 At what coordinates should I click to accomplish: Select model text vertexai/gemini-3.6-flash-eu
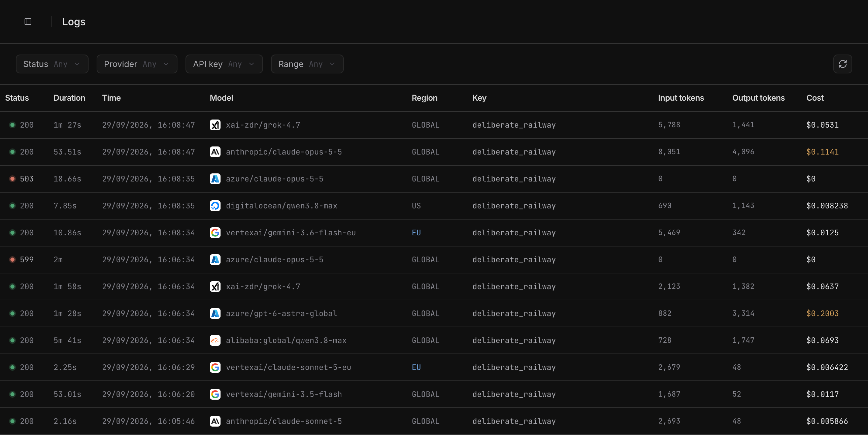[x=291, y=233]
